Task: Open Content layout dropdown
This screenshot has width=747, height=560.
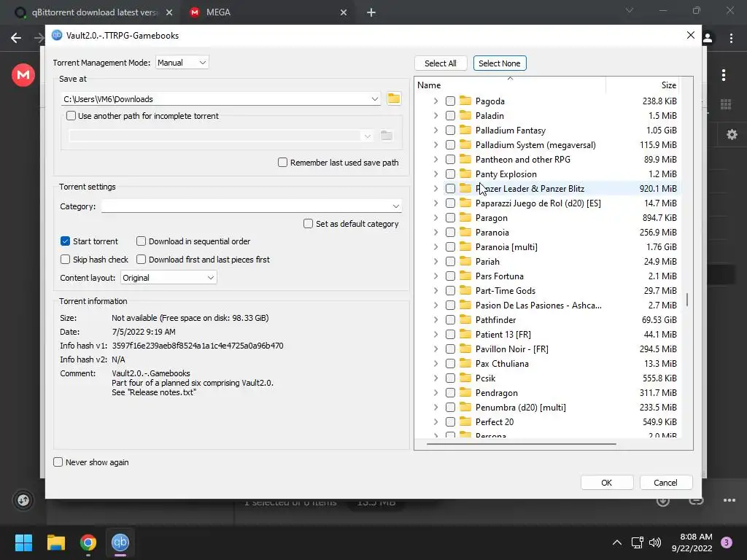Action: (169, 278)
